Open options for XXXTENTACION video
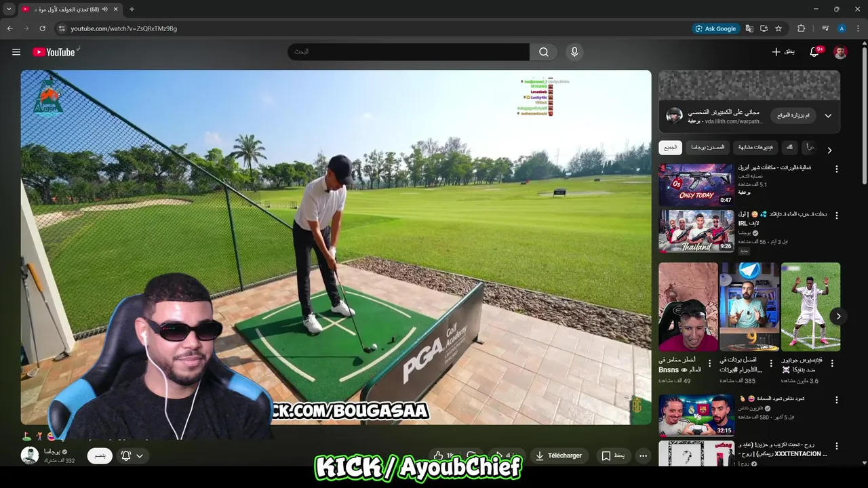This screenshot has width=868, height=488. pyautogui.click(x=836, y=447)
